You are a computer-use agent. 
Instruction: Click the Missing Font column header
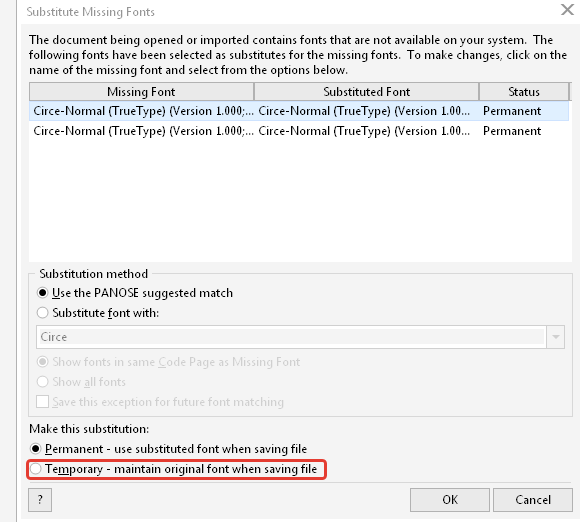point(142,92)
